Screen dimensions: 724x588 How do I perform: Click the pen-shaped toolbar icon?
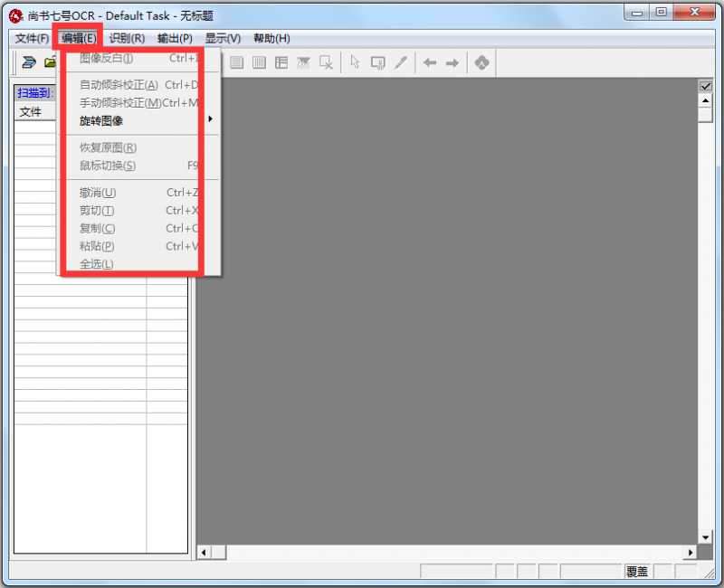(401, 62)
